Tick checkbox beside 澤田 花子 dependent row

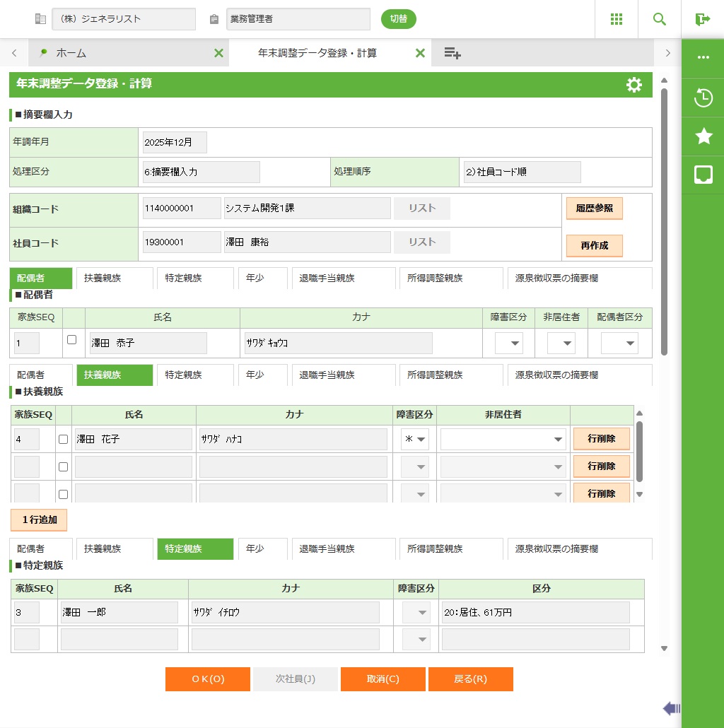[x=63, y=439]
